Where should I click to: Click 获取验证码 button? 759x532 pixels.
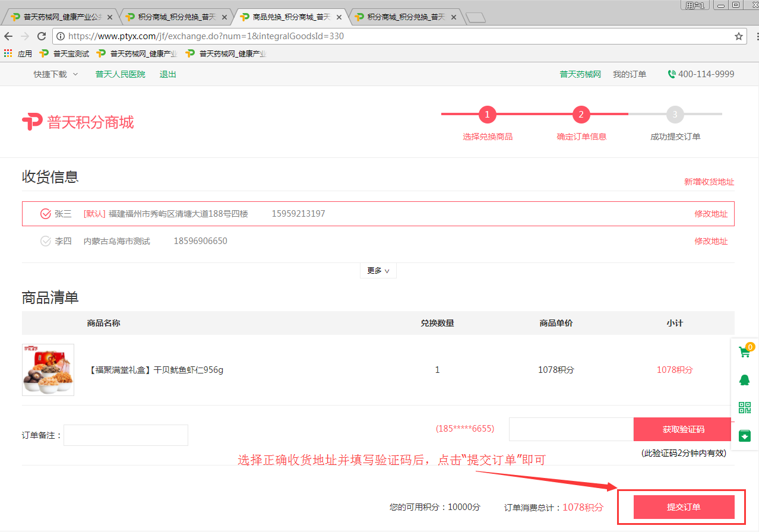coord(684,429)
